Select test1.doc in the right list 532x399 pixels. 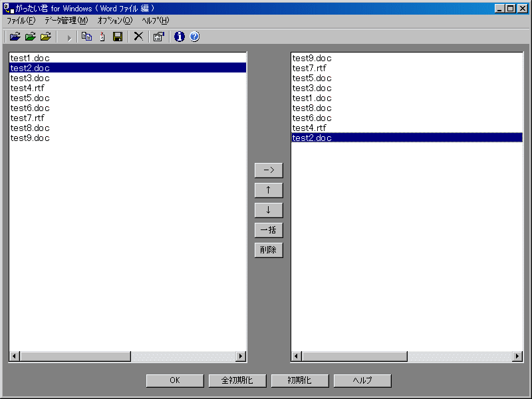[x=407, y=98]
